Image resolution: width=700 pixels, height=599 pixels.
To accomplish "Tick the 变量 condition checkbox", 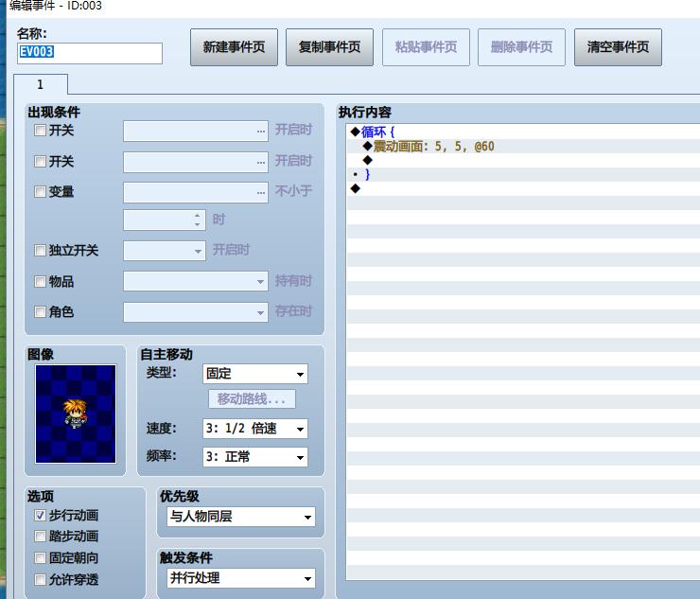I will pos(40,192).
